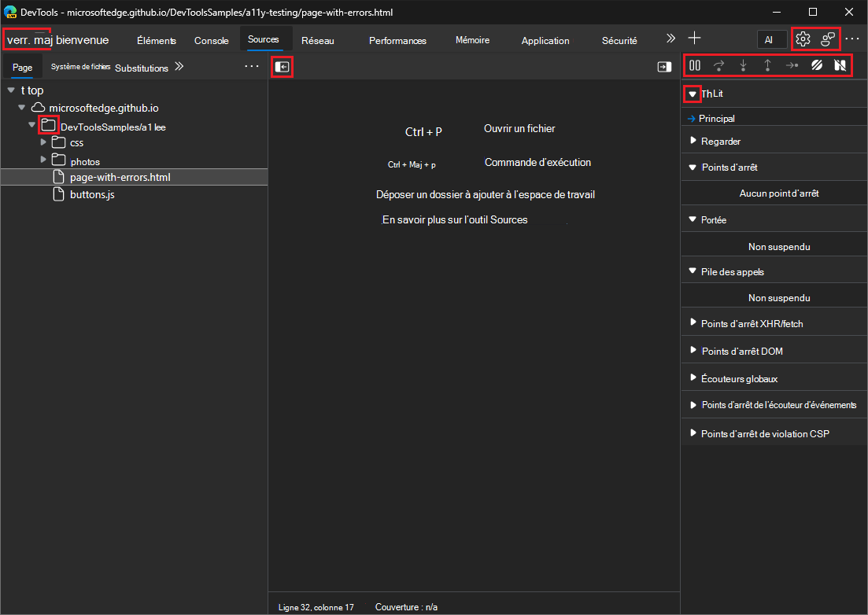This screenshot has width=868, height=615.
Task: Click the page-with-errors.html file icon
Action: [58, 177]
